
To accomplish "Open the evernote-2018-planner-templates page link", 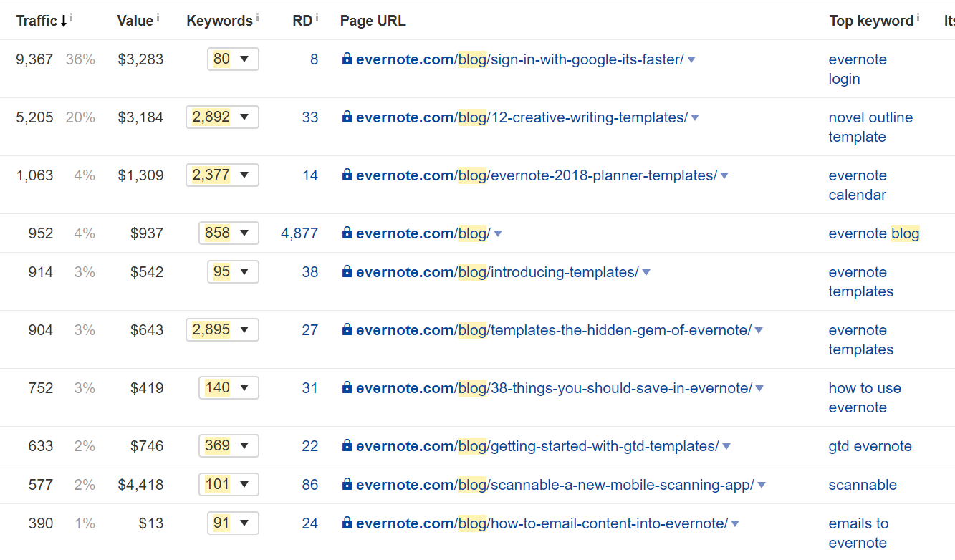I will (x=537, y=175).
